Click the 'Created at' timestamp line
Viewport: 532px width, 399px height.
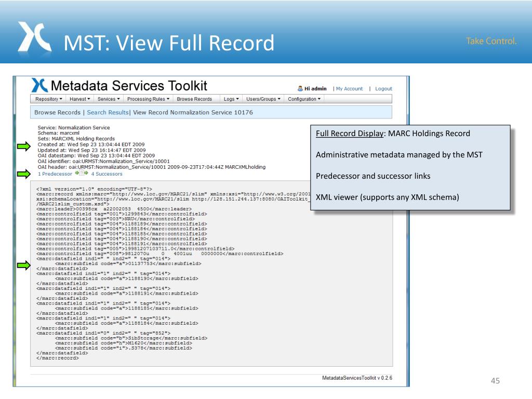pos(91,144)
